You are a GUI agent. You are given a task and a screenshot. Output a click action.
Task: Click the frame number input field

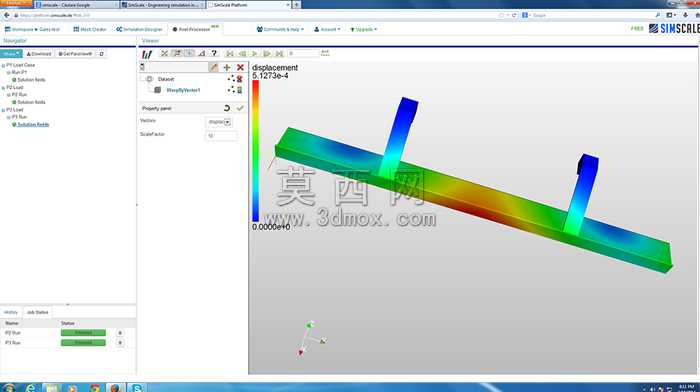click(x=303, y=54)
